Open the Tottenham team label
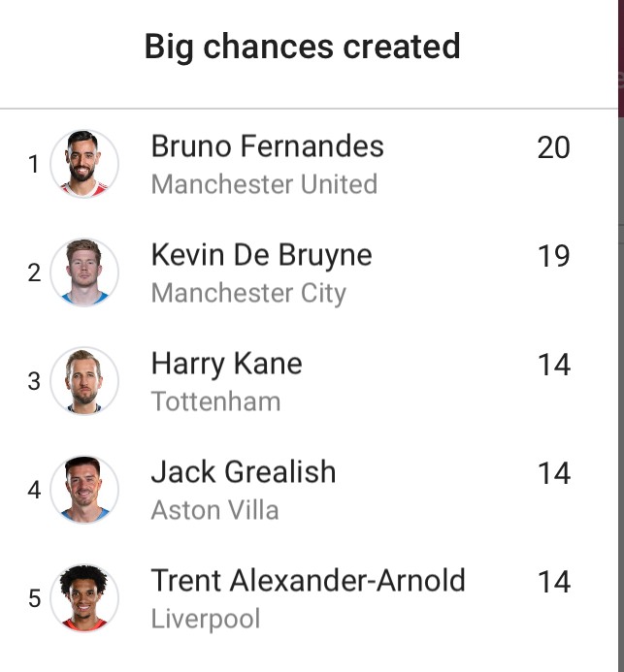Viewport: 624px width, 672px height. point(215,401)
